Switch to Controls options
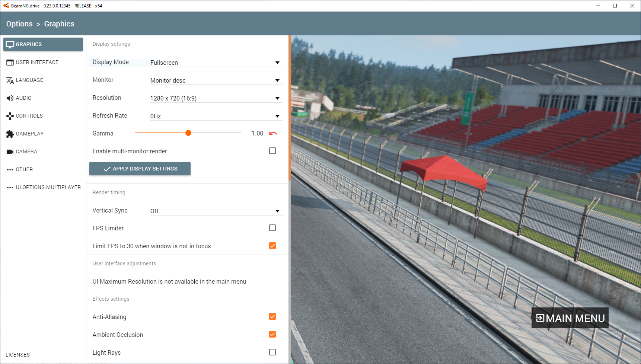This screenshot has width=641, height=364. click(43, 116)
